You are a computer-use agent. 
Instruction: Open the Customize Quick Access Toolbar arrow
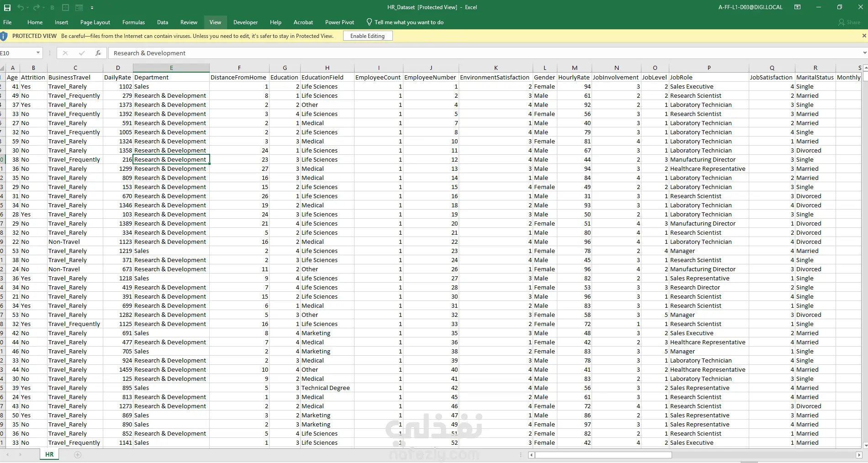(92, 8)
